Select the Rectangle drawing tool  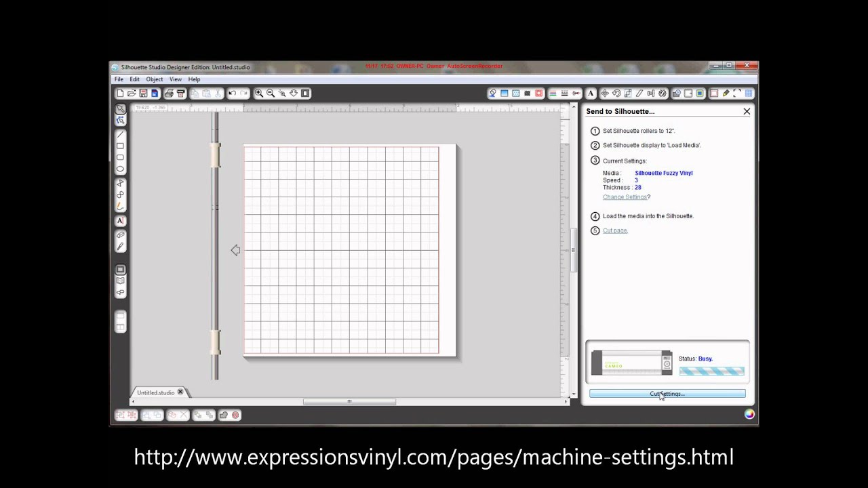(120, 146)
